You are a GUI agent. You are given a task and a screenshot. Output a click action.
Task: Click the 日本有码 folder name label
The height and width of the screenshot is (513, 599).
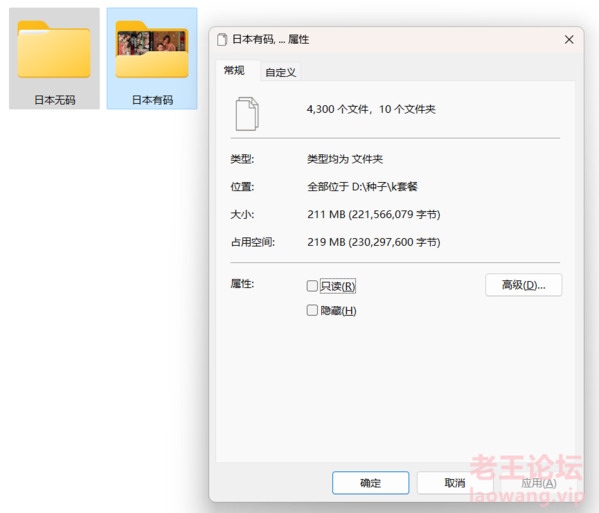tap(152, 100)
